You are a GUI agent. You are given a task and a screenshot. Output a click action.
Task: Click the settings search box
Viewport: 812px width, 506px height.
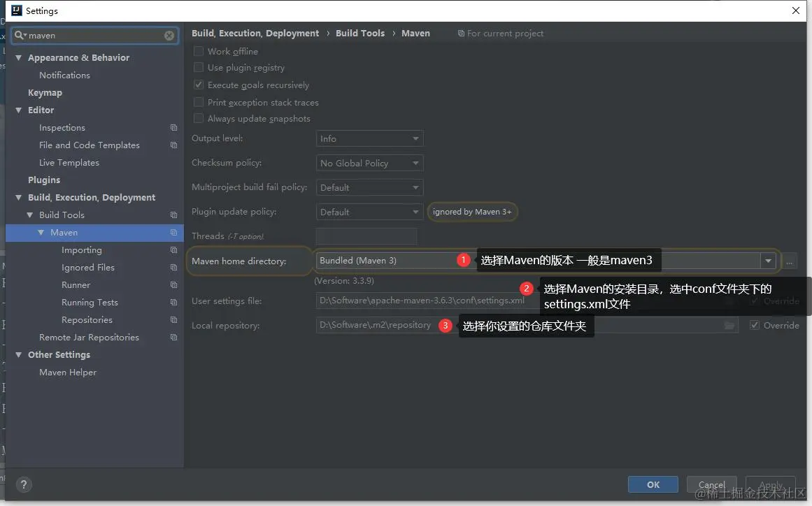pyautogui.click(x=95, y=35)
